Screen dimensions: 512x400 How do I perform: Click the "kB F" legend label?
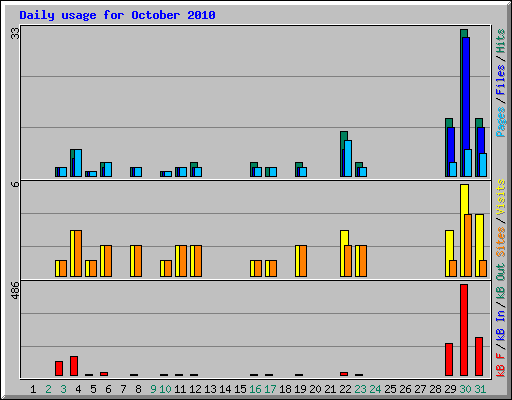click(x=501, y=364)
